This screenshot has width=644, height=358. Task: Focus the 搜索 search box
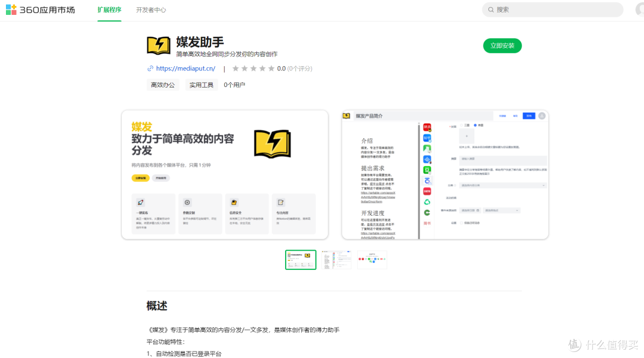pos(552,10)
